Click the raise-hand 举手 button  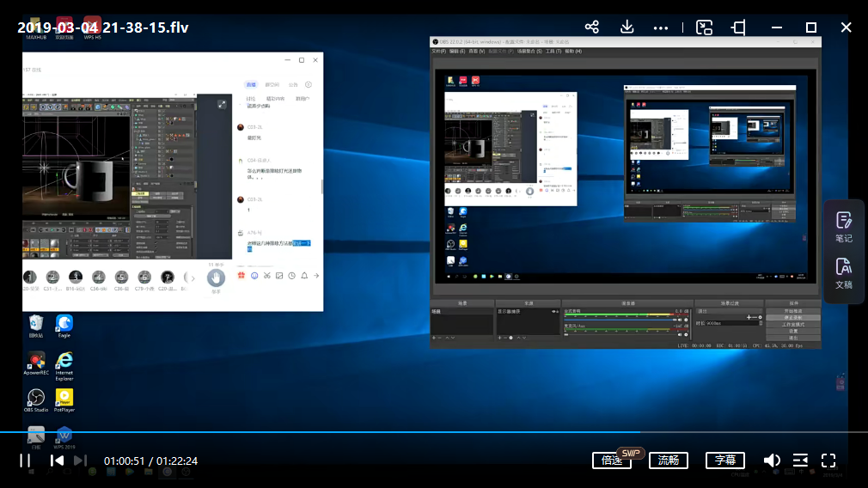click(216, 278)
